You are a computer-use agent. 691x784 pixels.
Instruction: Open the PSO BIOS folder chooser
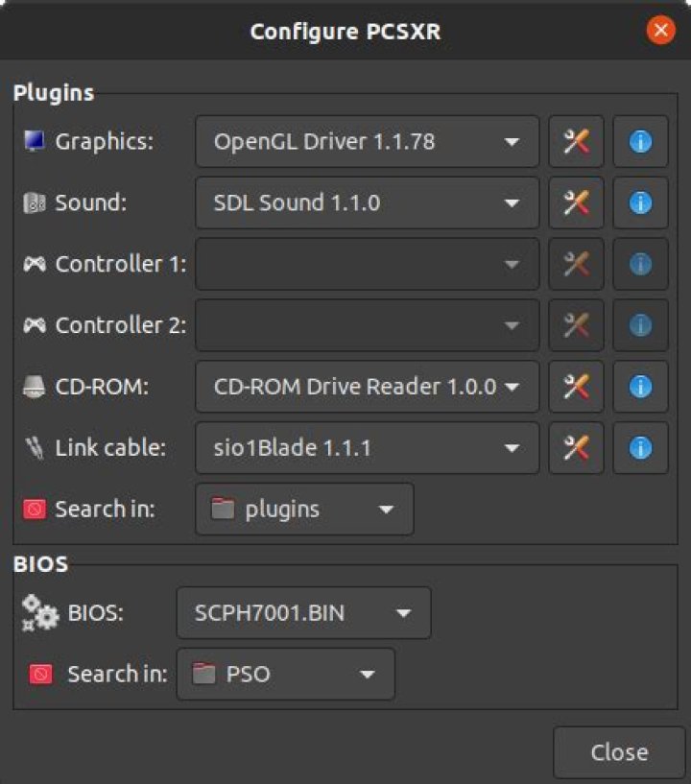286,674
